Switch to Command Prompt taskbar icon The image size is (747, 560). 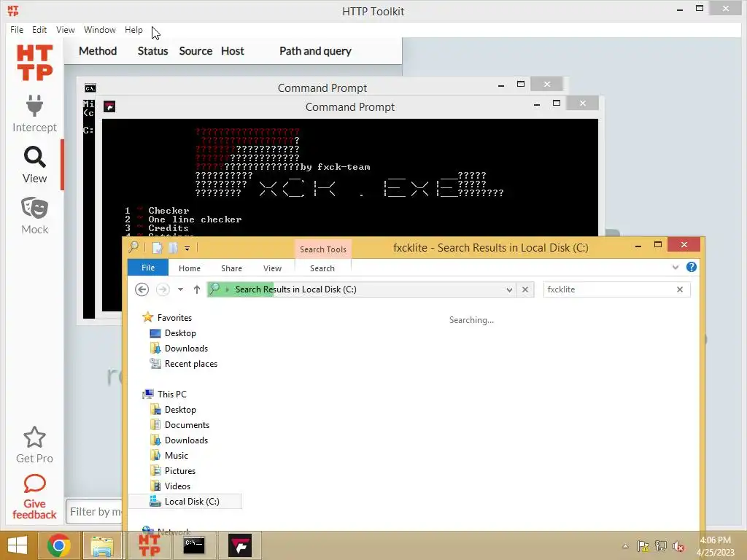coord(194,545)
